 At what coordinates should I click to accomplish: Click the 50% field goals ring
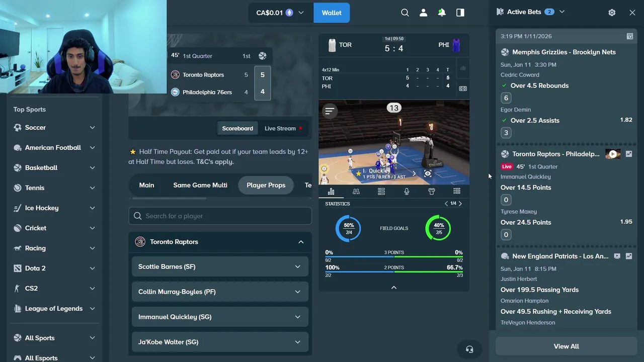[x=348, y=228]
